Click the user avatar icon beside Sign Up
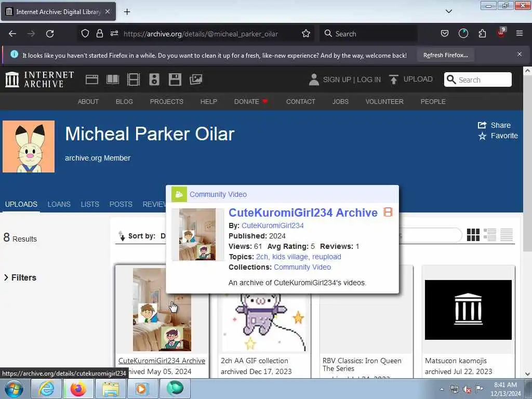 coord(314,79)
